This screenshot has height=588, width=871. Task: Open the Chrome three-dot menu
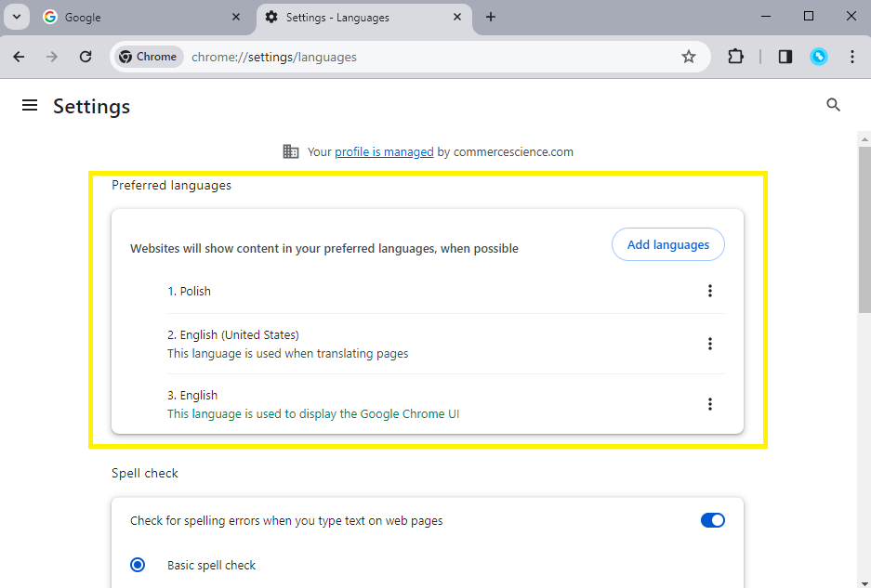click(852, 57)
